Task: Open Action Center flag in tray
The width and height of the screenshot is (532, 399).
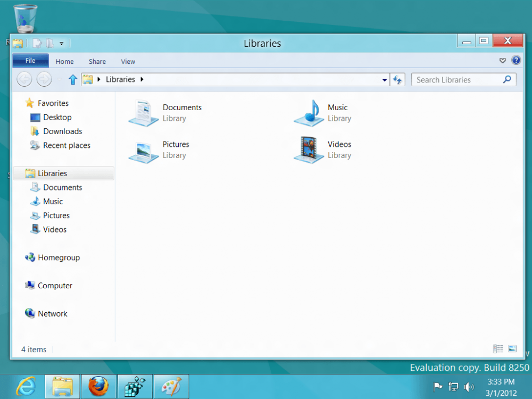Action: pyautogui.click(x=438, y=387)
